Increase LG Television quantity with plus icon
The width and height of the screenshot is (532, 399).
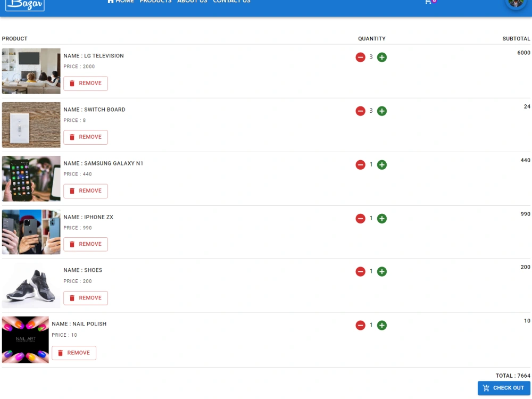(381, 57)
